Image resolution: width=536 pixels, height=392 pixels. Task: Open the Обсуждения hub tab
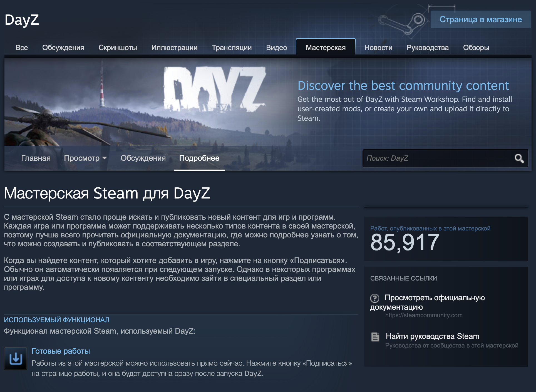63,48
